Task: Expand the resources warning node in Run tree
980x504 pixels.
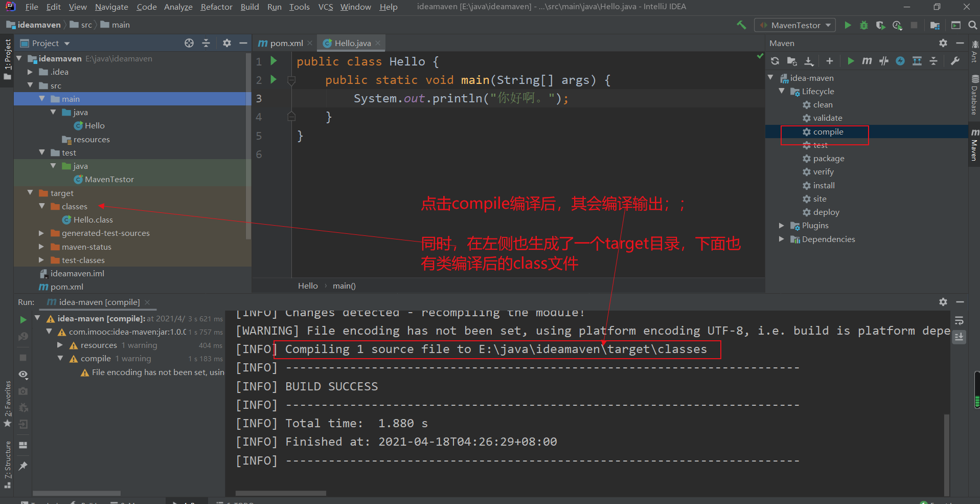Action: [x=60, y=345]
